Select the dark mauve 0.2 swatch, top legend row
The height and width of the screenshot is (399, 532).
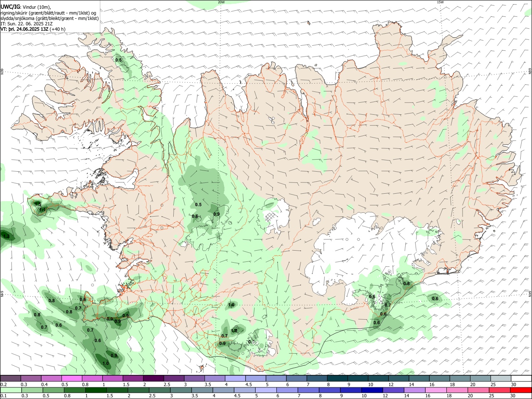click(x=10, y=379)
